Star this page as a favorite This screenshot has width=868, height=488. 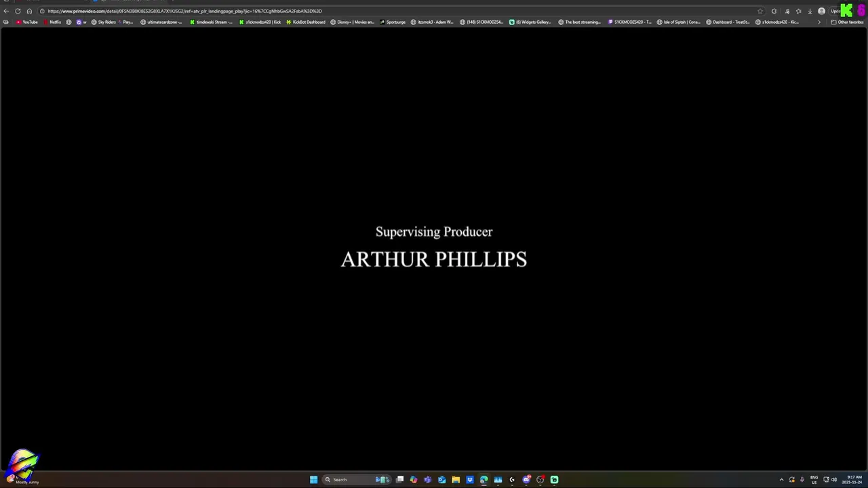click(760, 11)
